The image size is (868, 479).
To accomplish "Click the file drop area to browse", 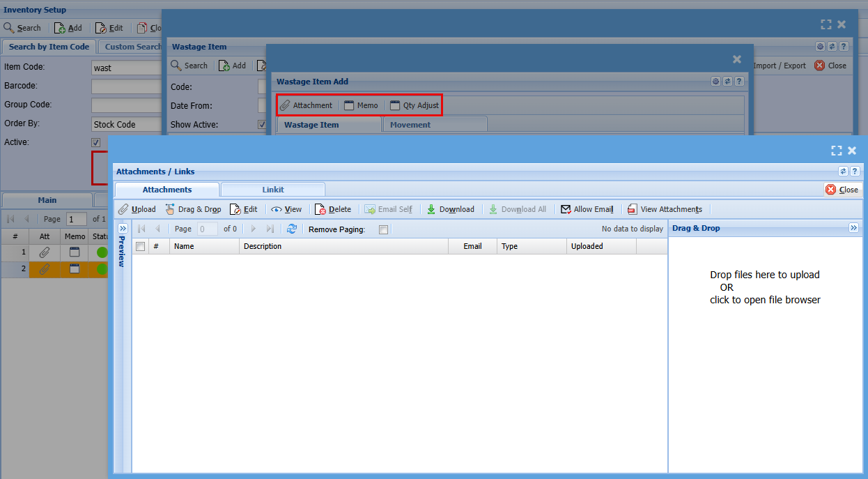I will click(764, 287).
